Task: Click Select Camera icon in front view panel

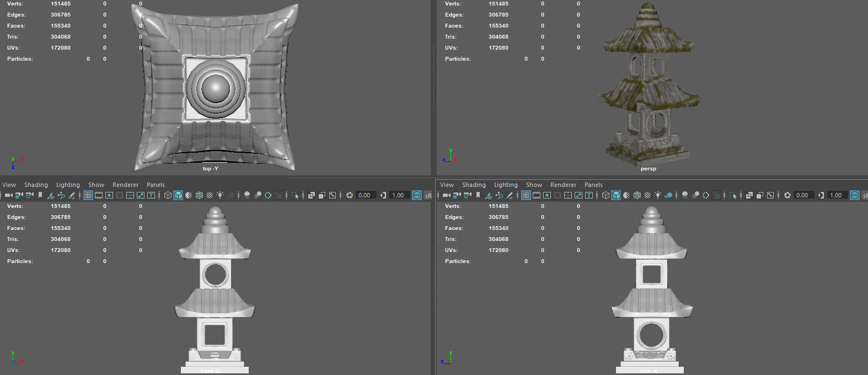Action: tap(9, 195)
